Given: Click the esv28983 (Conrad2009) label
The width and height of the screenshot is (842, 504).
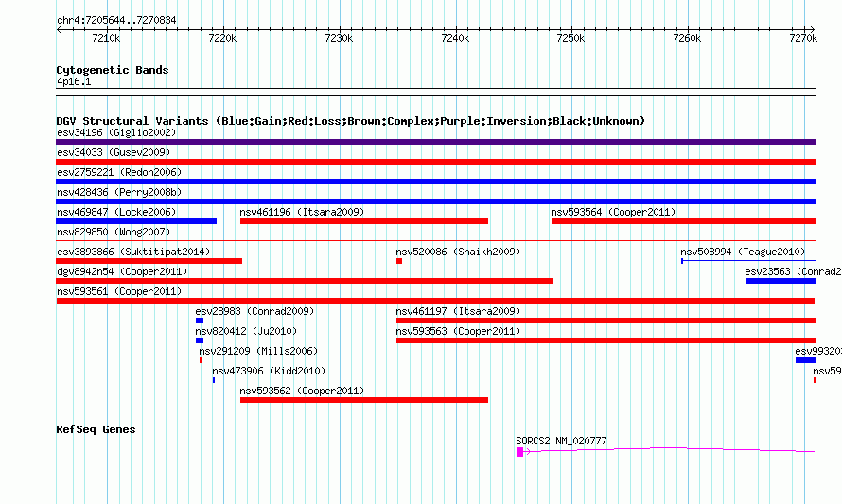Looking at the screenshot, I should coord(254,311).
